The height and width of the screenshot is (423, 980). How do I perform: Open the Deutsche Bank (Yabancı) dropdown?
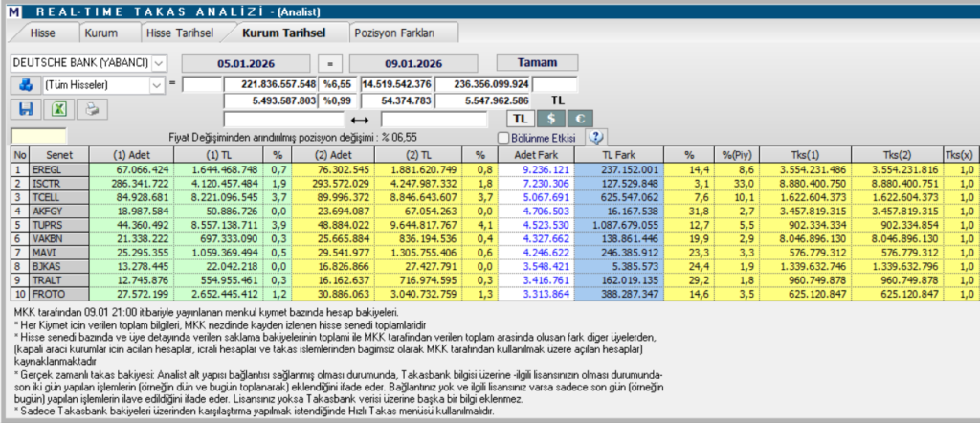[158, 62]
